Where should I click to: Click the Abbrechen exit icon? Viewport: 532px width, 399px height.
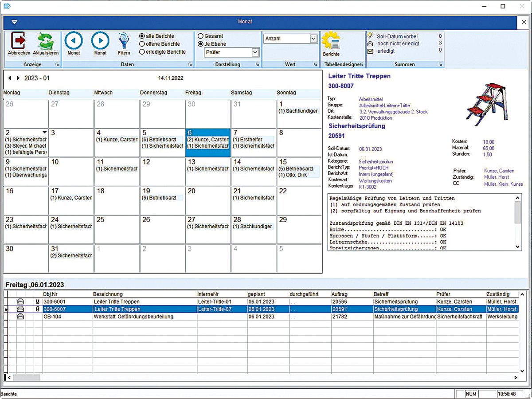pos(19,41)
